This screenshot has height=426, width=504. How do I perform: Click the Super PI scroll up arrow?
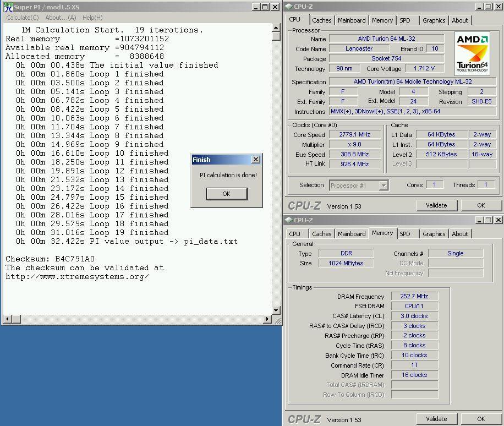click(276, 28)
